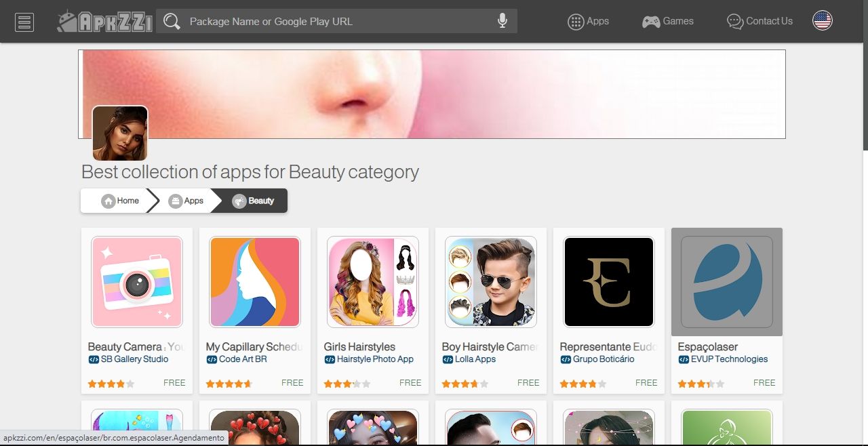Open Representante Eudora app icon
Screen dimensions: 868x446
[x=609, y=282]
